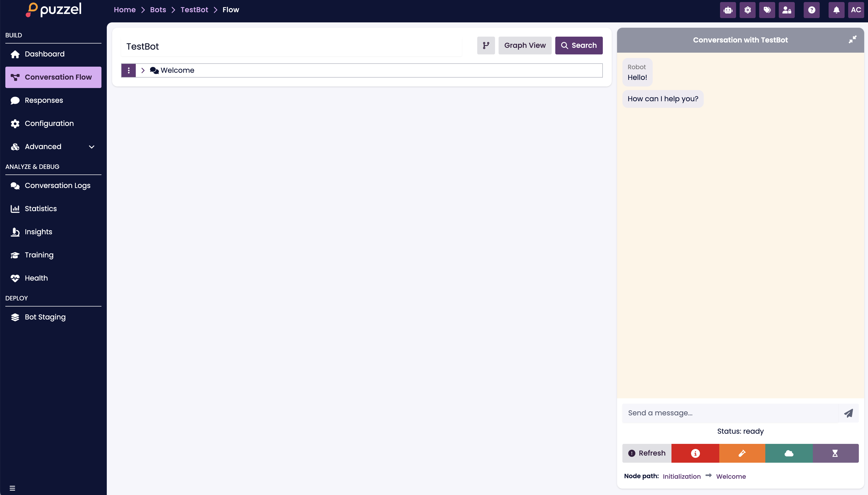Toggle sidebar with hamburger icon at bottom
This screenshot has width=868, height=495.
tap(12, 488)
